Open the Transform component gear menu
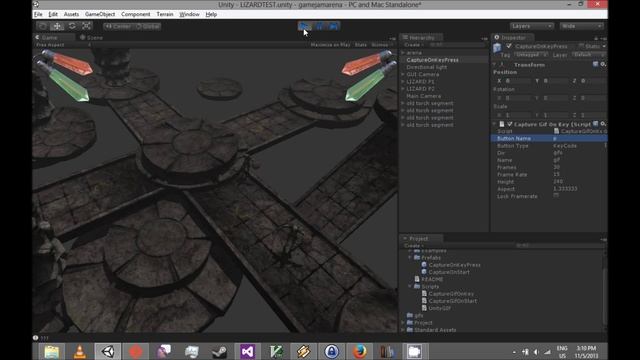The width and height of the screenshot is (640, 360). [x=603, y=64]
